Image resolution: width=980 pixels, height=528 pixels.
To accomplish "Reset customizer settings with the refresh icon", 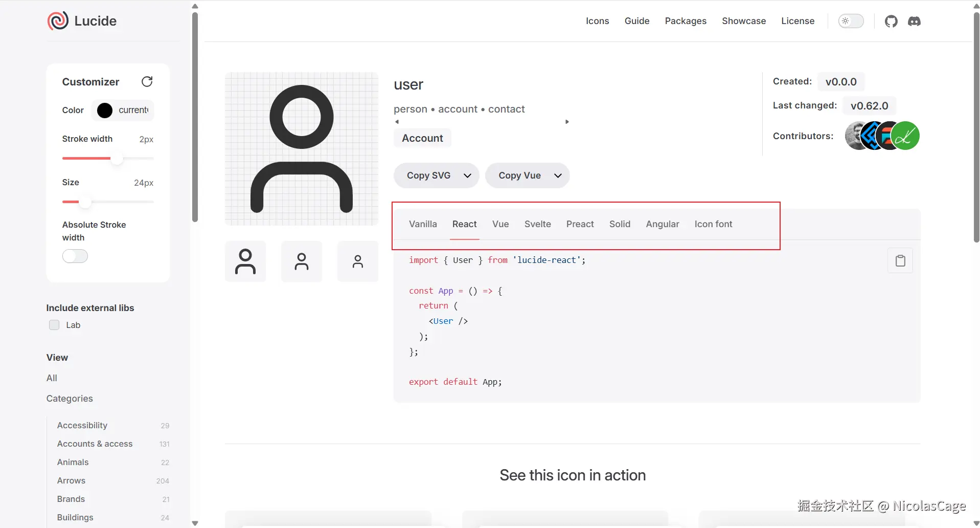I will [147, 82].
